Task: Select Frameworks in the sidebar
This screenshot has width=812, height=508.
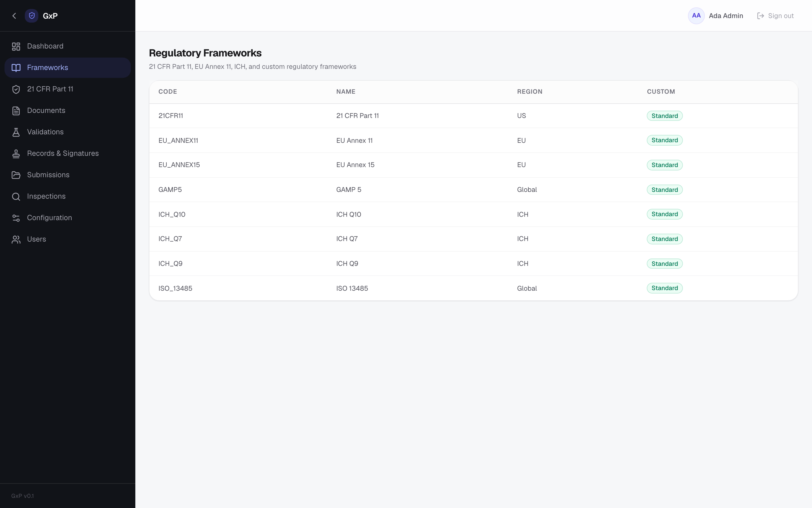Action: pyautogui.click(x=67, y=68)
